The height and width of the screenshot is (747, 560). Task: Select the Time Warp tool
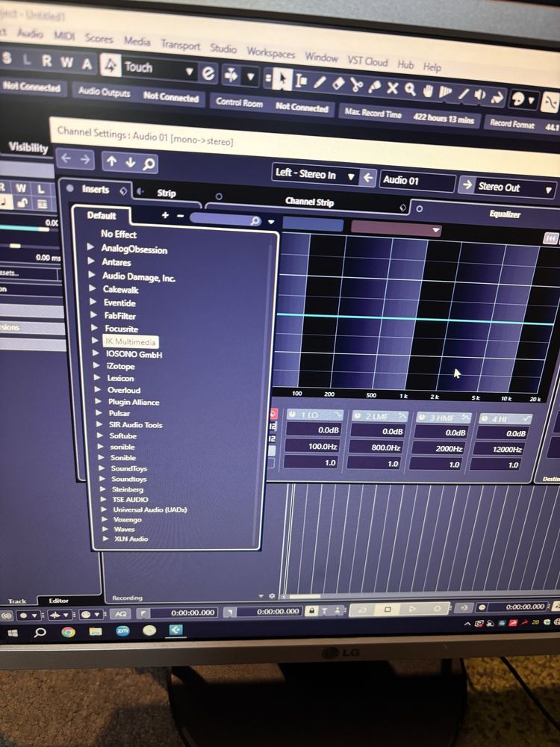(x=445, y=93)
